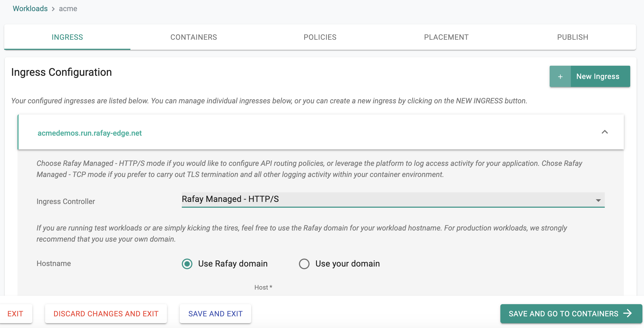
Task: Open the acmedemos.run.rafay-edge.net ingress link
Action: point(90,133)
